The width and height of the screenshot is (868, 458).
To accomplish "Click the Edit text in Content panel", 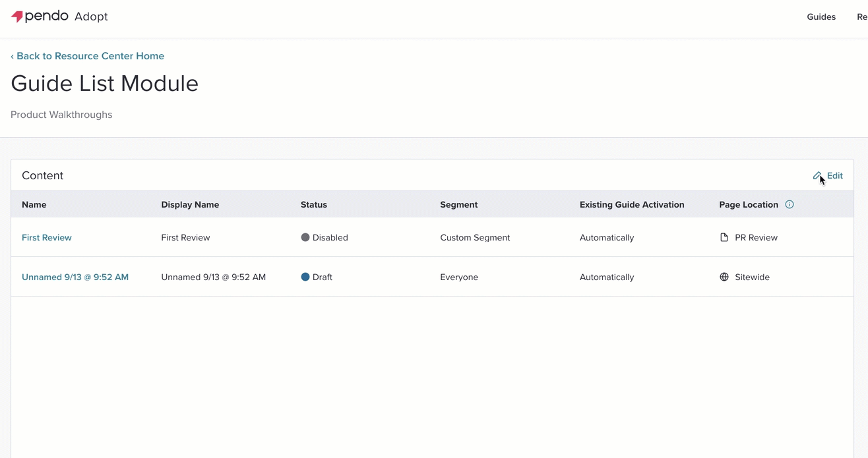I will click(835, 176).
